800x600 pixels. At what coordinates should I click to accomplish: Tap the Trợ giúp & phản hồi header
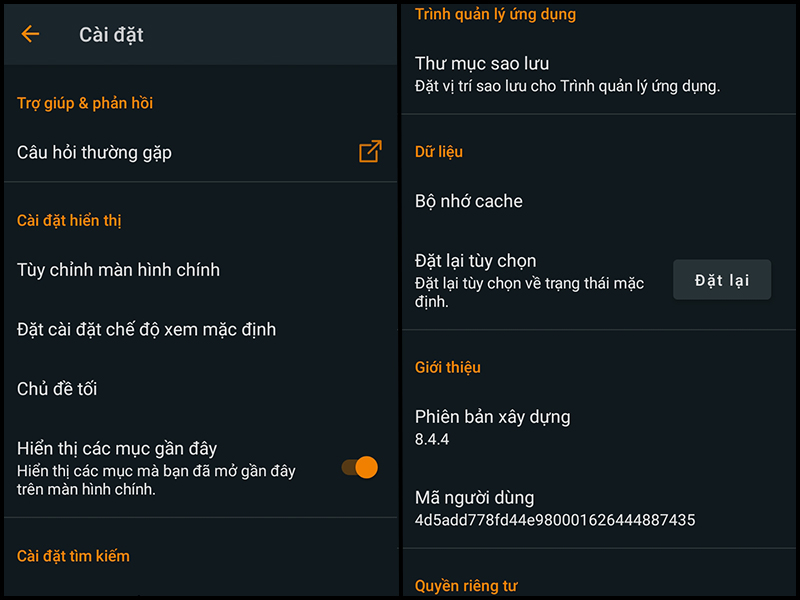[x=85, y=103]
